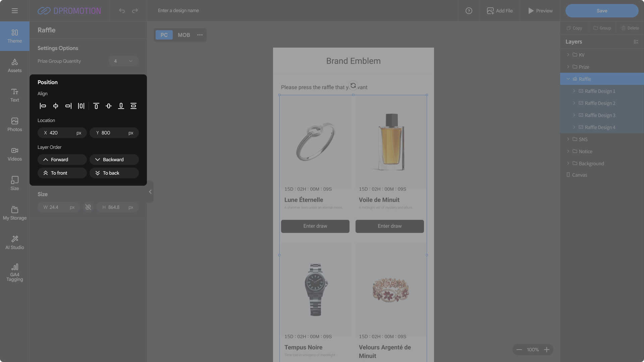Open the Assets tab in the sidebar

(15, 65)
